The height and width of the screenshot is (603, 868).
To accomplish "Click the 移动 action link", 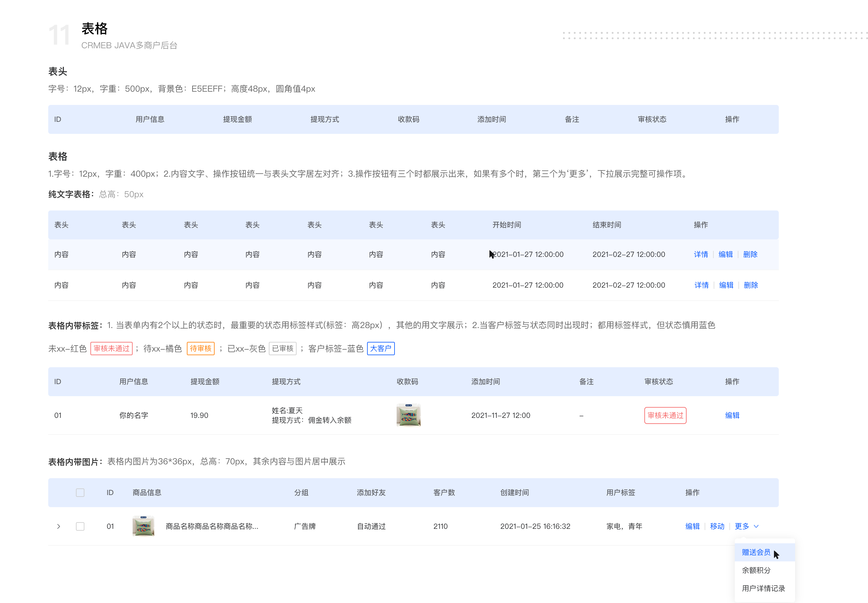I will pyautogui.click(x=717, y=526).
